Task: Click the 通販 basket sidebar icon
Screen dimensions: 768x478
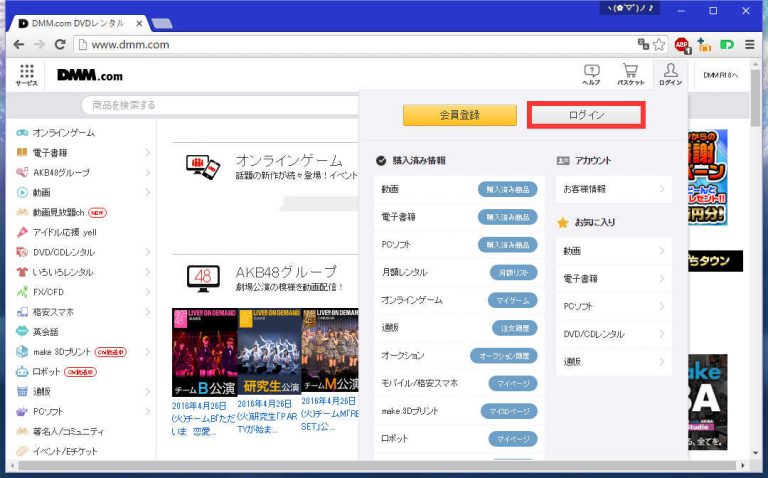Action: pyautogui.click(x=22, y=391)
